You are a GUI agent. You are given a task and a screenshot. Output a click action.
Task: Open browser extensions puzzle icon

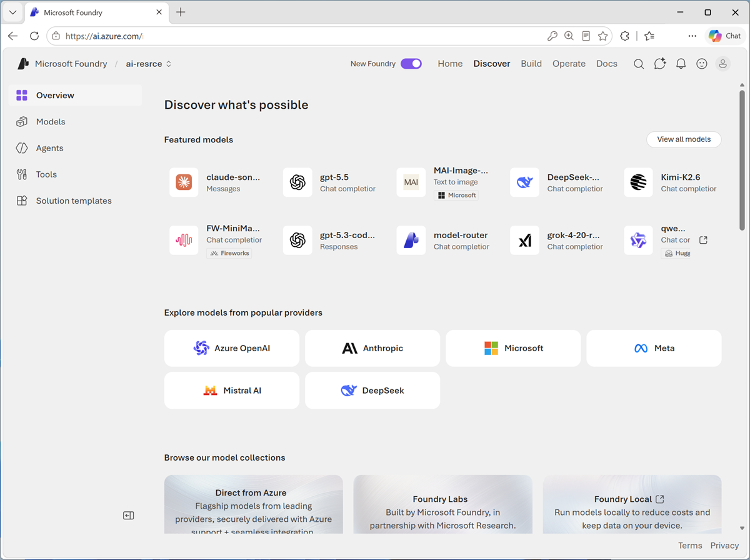point(624,36)
